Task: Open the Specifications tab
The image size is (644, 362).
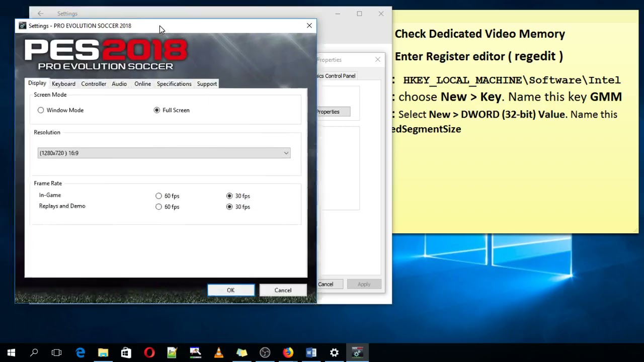Action: [x=174, y=84]
